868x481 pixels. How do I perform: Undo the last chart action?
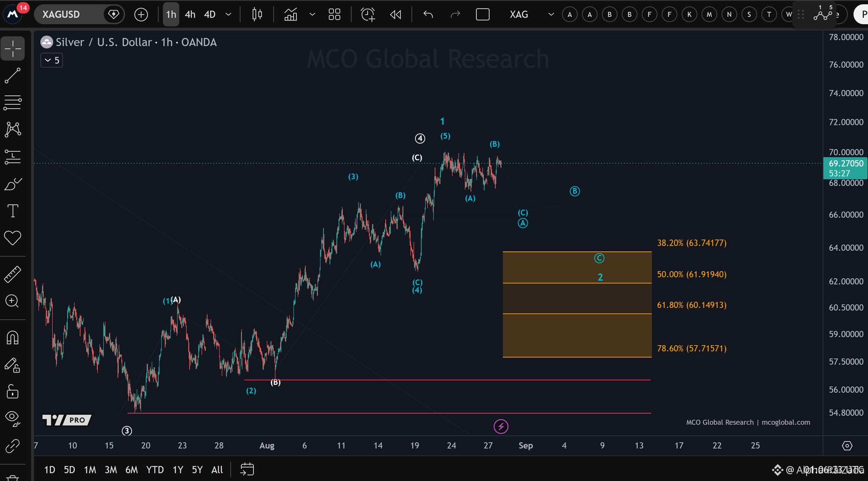(x=428, y=14)
